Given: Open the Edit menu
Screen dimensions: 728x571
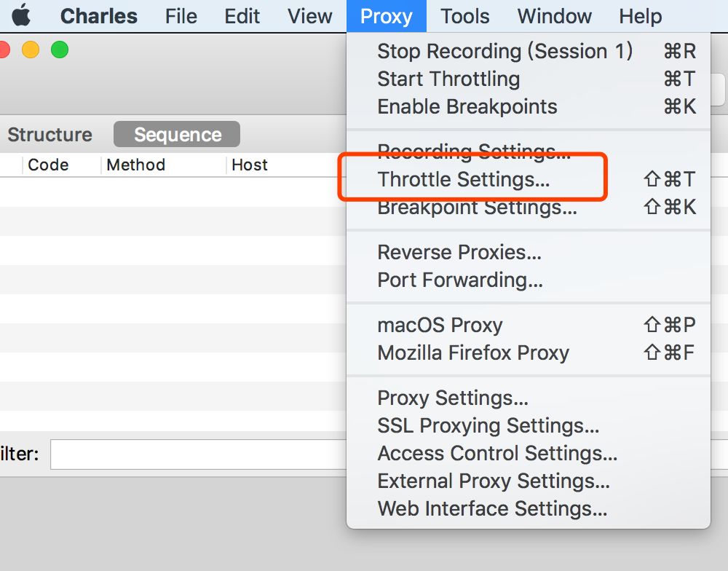Looking at the screenshot, I should pyautogui.click(x=242, y=16).
